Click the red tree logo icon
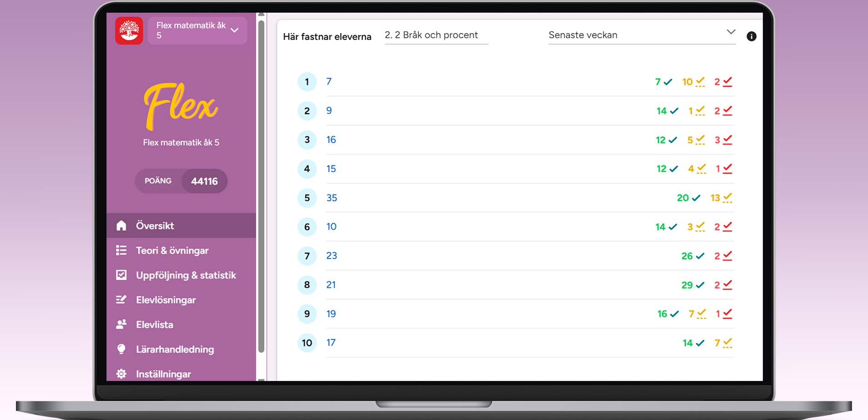 [129, 31]
